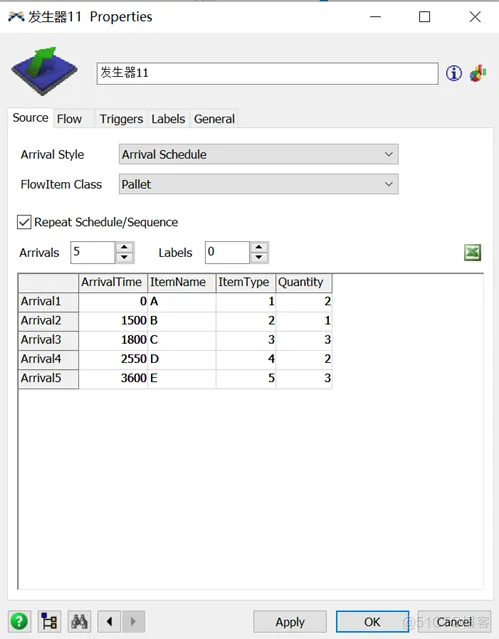Open the FlowItem Class dropdown
This screenshot has width=499, height=639.
[258, 184]
